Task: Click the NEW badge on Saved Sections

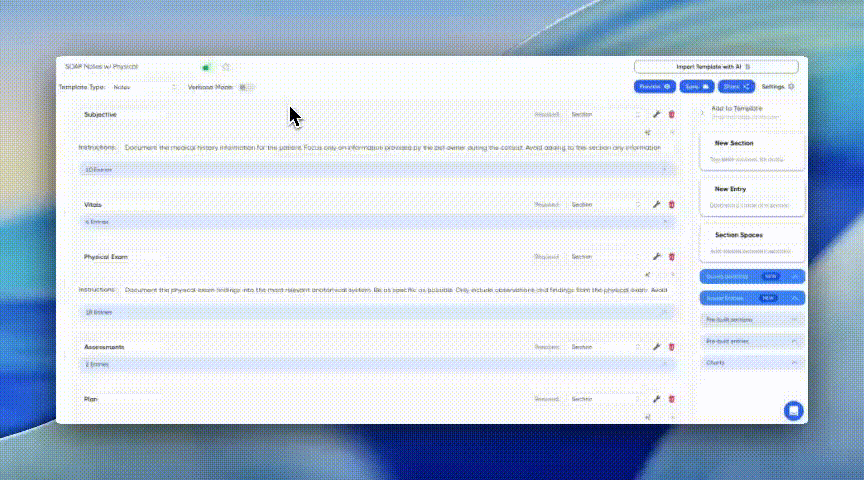Action: click(770, 276)
